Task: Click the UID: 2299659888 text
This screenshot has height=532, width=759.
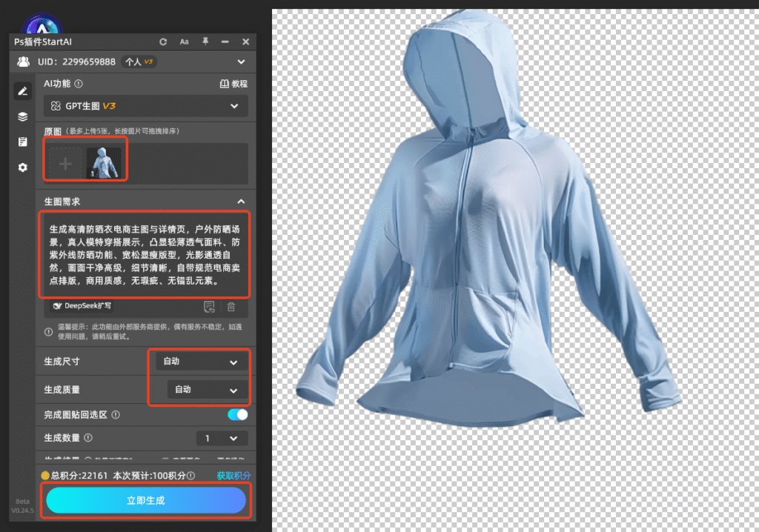Action: coord(76,62)
